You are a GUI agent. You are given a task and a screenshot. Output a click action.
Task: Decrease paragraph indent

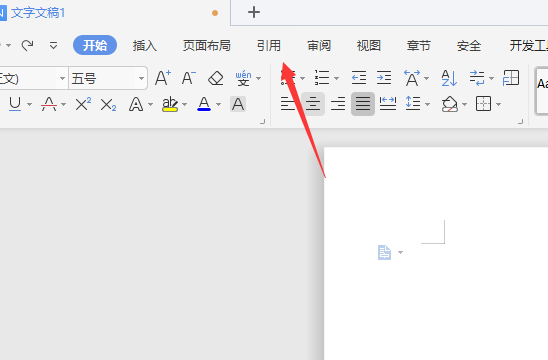tap(359, 78)
